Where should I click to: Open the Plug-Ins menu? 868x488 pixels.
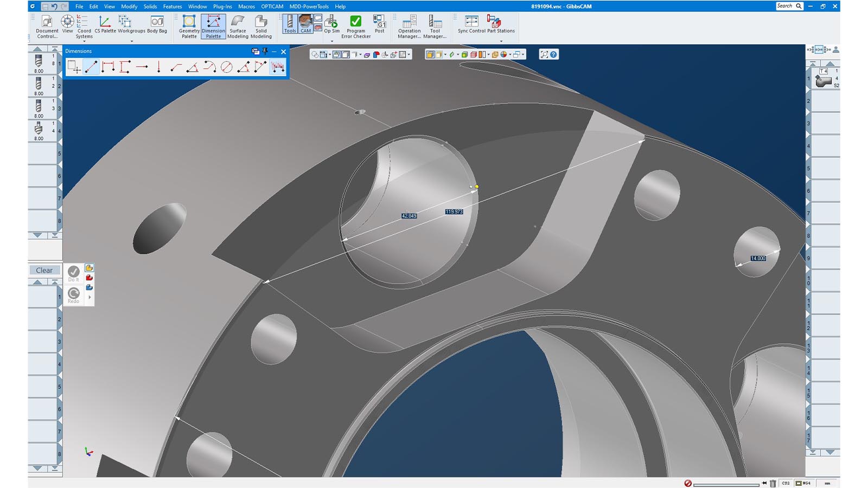pyautogui.click(x=222, y=7)
